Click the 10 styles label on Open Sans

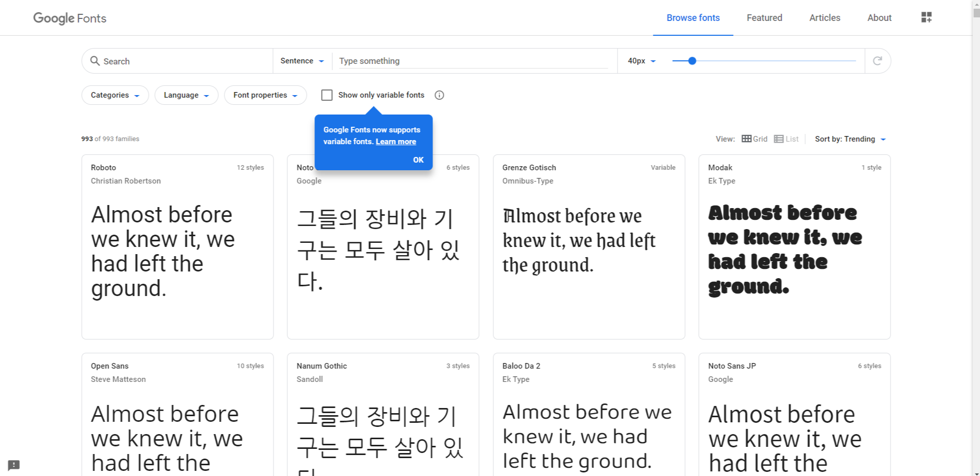click(250, 366)
